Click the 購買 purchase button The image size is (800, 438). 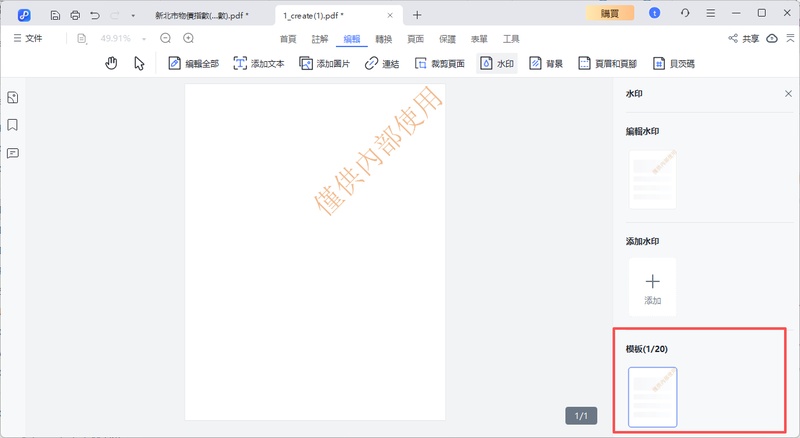click(610, 13)
